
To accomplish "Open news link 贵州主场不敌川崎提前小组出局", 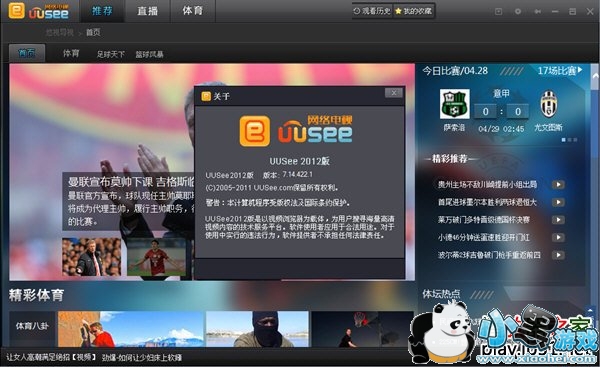I will pyautogui.click(x=488, y=184).
